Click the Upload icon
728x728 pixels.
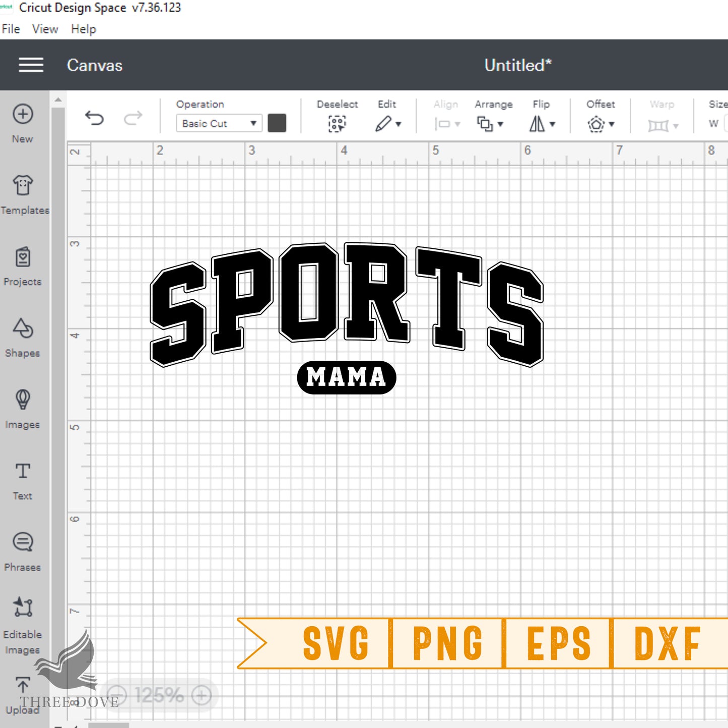tap(23, 685)
